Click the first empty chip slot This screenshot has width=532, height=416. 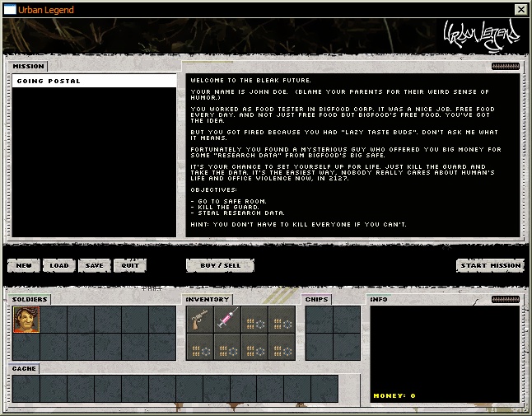point(320,320)
